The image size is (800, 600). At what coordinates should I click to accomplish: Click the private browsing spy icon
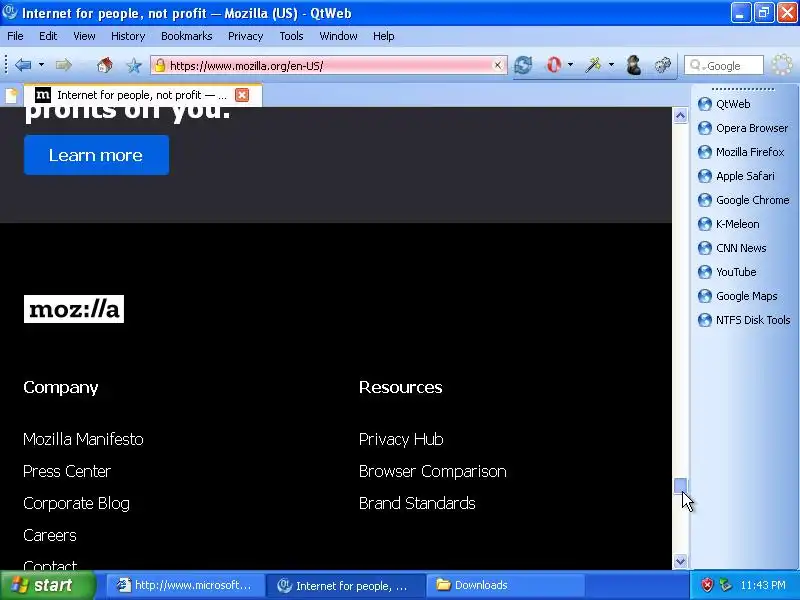coord(634,65)
